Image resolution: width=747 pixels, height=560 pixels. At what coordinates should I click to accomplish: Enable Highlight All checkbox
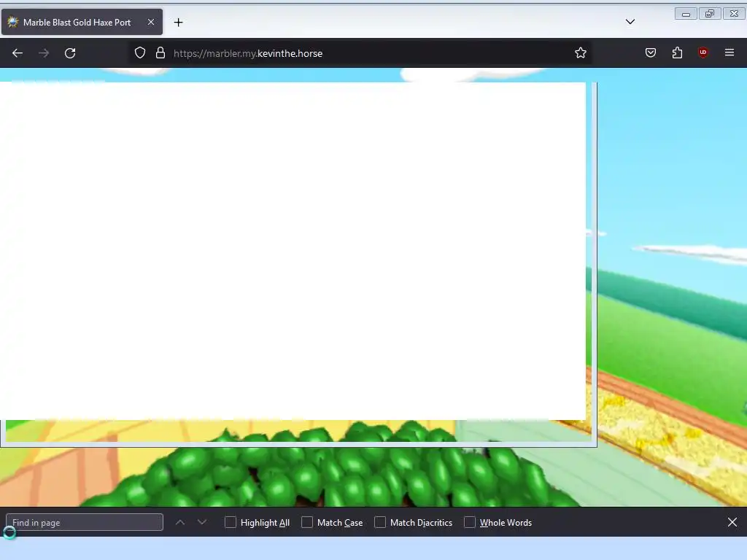(x=231, y=522)
